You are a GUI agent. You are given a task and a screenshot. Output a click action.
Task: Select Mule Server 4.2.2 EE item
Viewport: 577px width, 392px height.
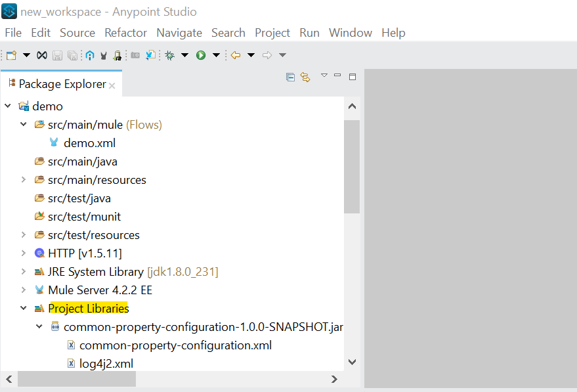(x=100, y=290)
